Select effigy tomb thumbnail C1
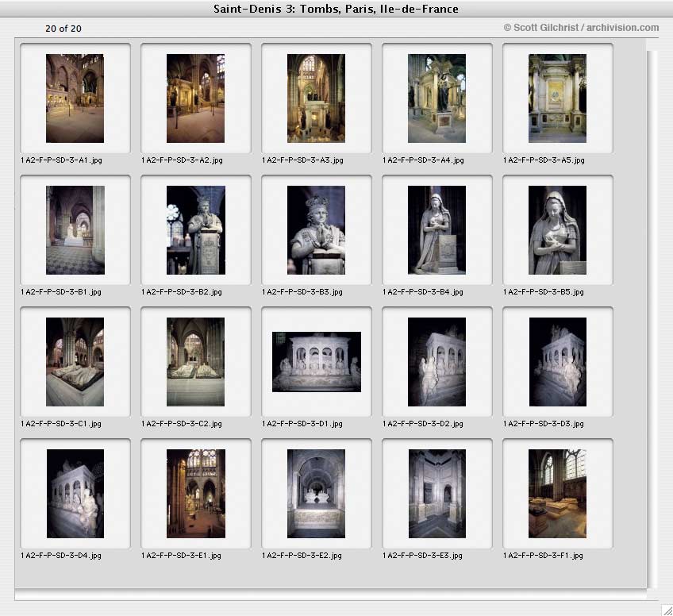This screenshot has height=616, width=673. click(x=75, y=362)
